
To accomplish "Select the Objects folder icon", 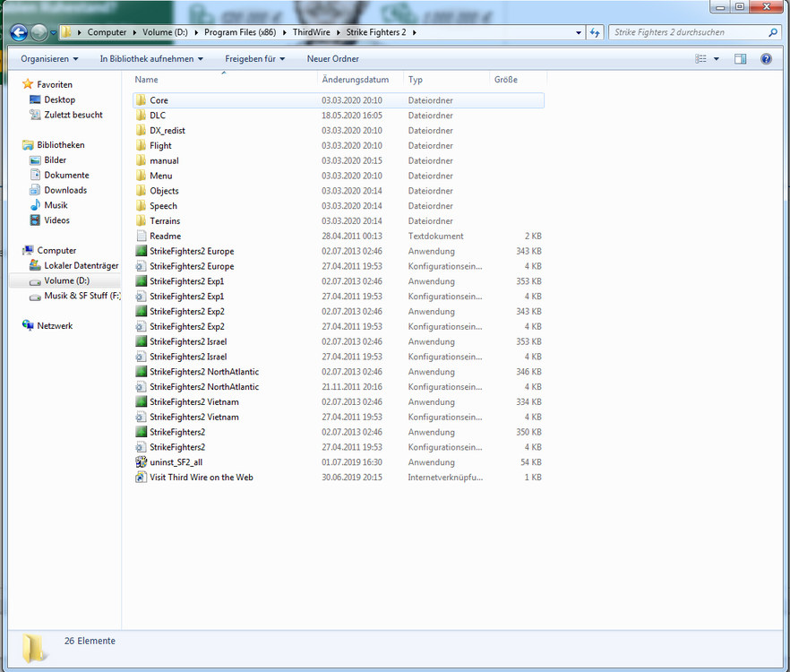I will (142, 191).
